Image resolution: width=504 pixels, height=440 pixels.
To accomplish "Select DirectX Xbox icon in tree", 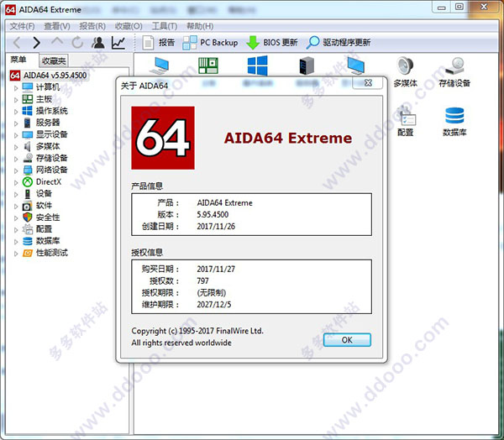I will click(x=28, y=181).
